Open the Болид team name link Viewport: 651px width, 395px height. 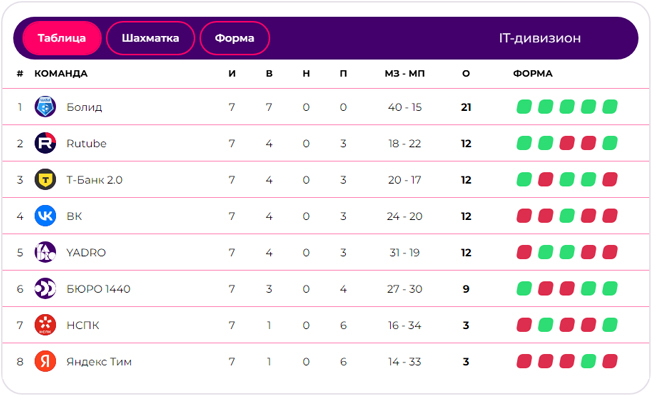pos(84,107)
